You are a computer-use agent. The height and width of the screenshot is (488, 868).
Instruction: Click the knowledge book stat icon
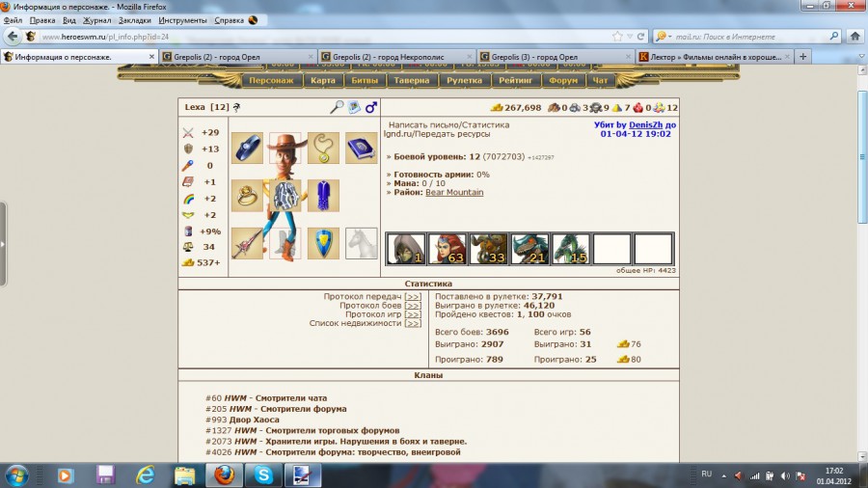[188, 181]
